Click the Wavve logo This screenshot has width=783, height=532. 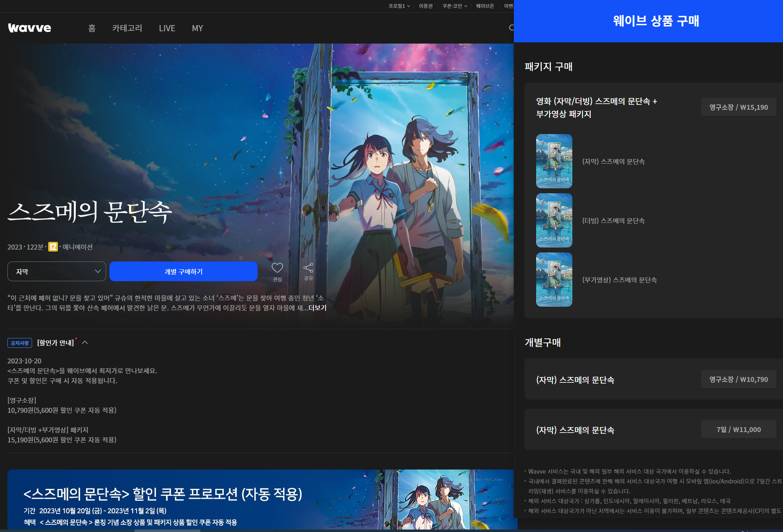click(x=29, y=28)
